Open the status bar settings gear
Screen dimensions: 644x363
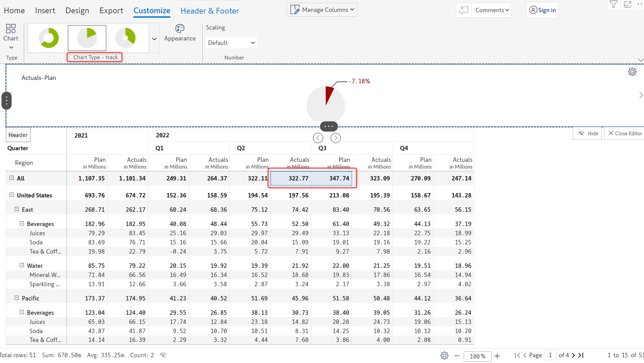tap(444, 356)
